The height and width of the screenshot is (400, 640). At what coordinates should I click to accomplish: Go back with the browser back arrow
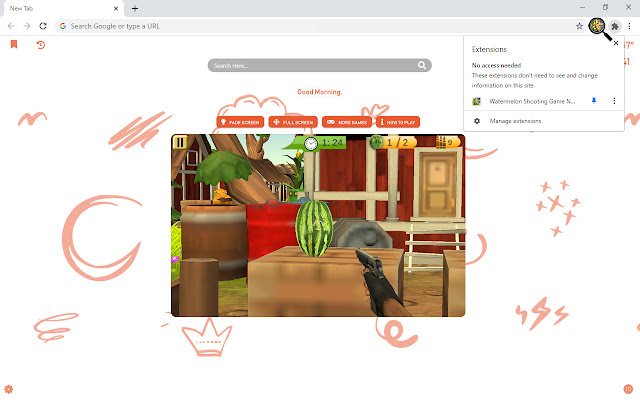[11, 26]
